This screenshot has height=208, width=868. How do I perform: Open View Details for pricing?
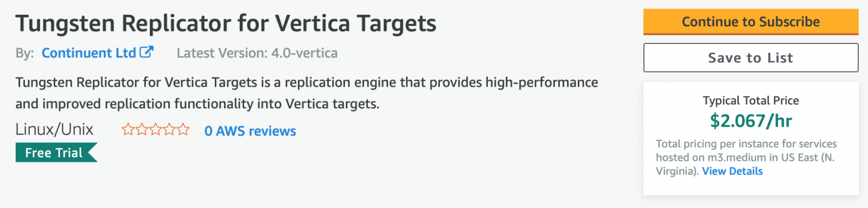[x=732, y=171]
